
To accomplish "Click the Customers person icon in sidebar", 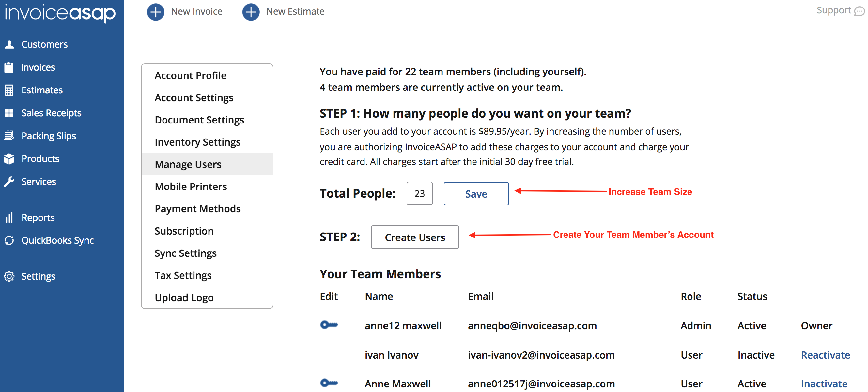I will tap(9, 44).
